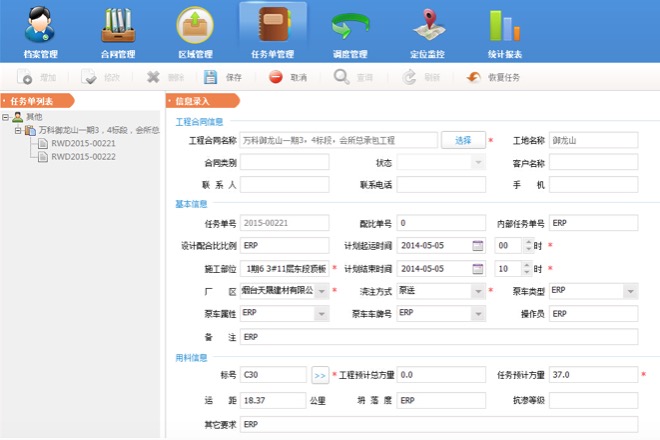Click the 取消 cancel toolbar button
The width and height of the screenshot is (660, 440).
pyautogui.click(x=288, y=77)
